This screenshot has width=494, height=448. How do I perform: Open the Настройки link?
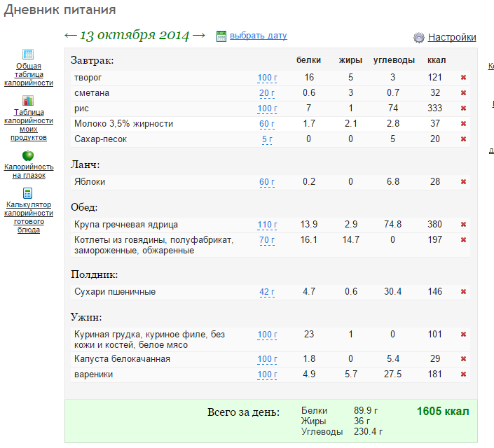[452, 37]
